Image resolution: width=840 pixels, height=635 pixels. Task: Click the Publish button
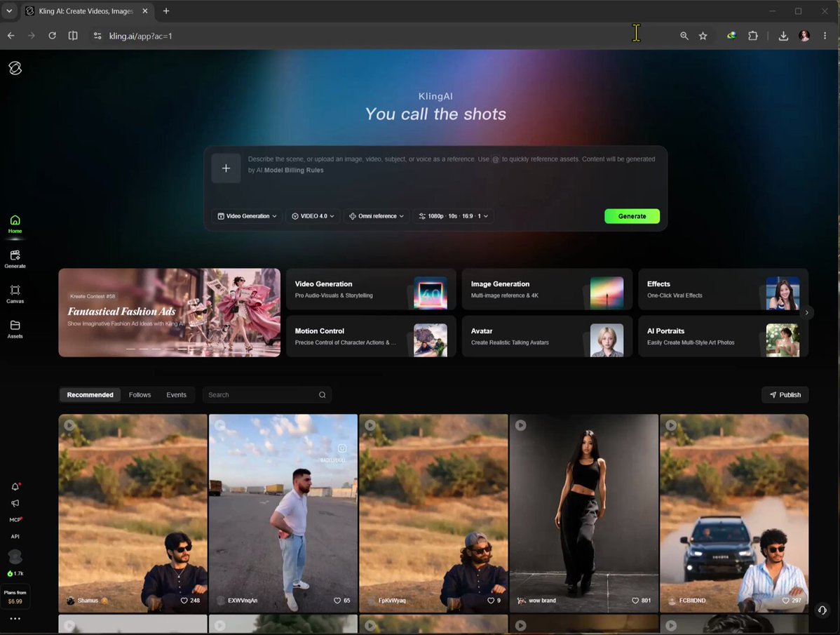point(785,395)
